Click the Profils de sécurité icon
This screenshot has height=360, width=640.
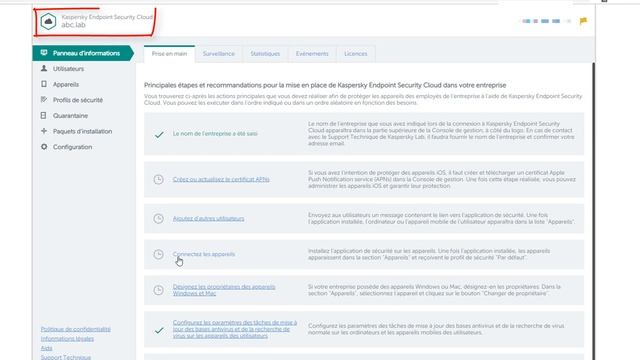(x=44, y=100)
